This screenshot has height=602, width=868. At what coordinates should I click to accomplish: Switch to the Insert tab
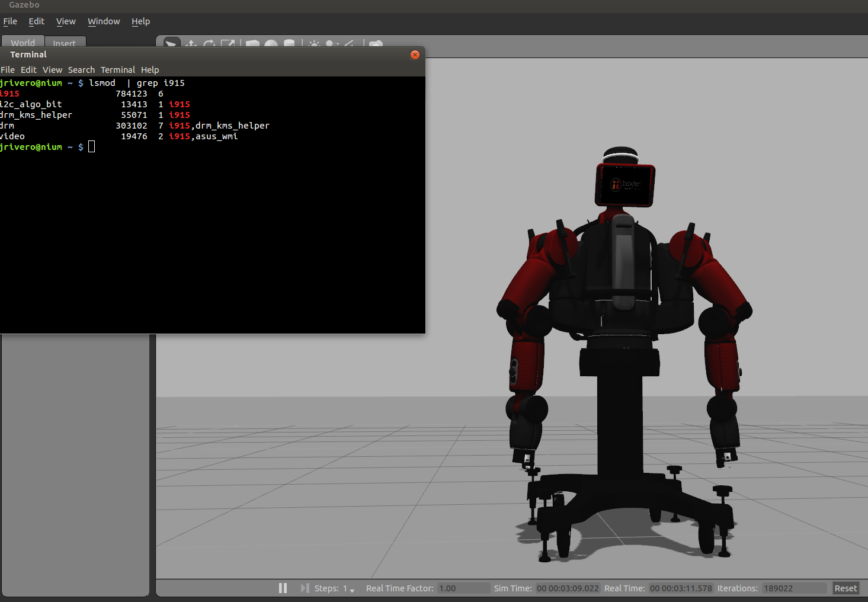pyautogui.click(x=65, y=43)
